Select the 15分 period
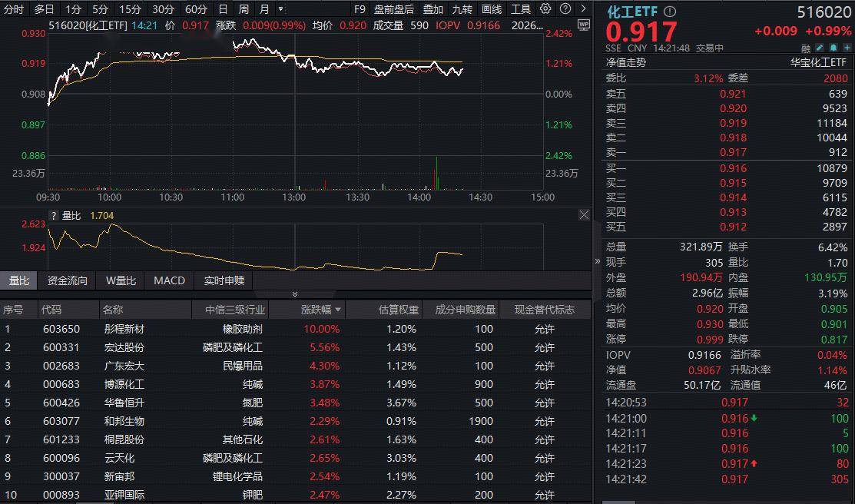 tap(130, 9)
